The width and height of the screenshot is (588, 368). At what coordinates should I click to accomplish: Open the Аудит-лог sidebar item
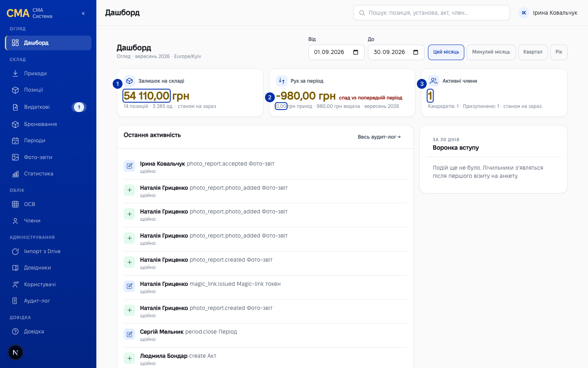48,301
